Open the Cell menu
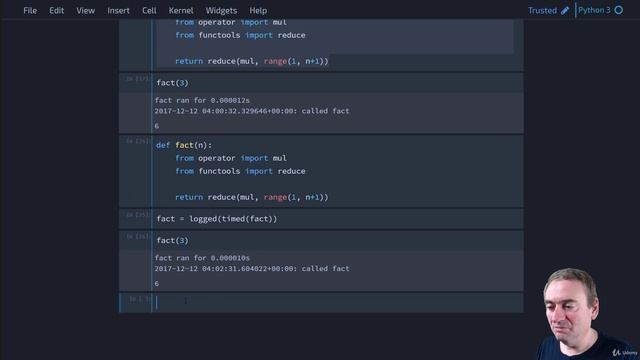640x360 pixels. [149, 11]
